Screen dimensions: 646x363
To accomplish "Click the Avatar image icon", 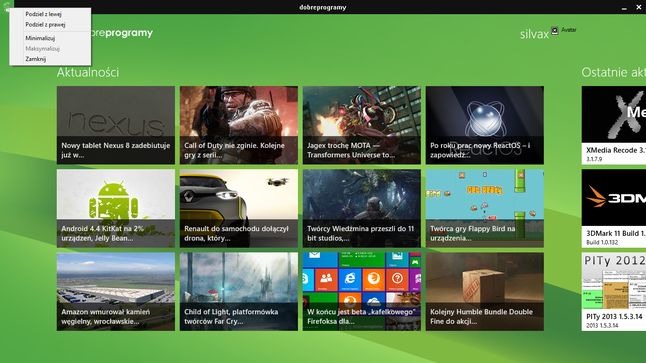I will (x=555, y=30).
